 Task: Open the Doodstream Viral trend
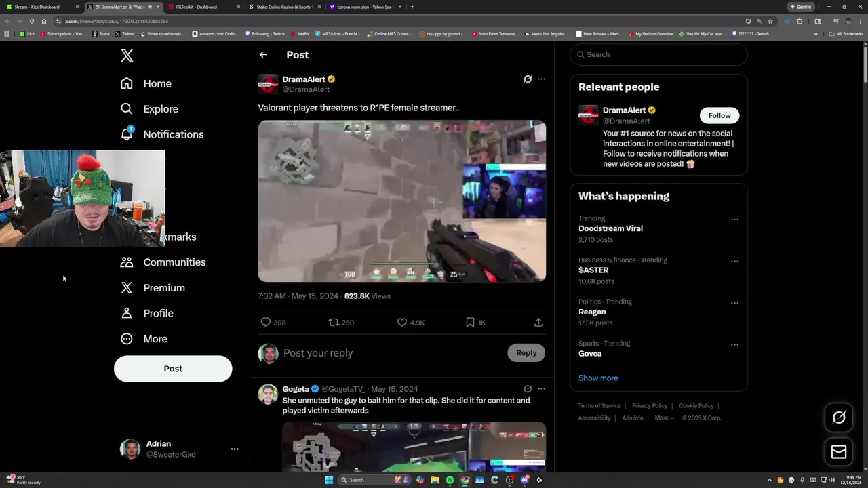(x=610, y=228)
